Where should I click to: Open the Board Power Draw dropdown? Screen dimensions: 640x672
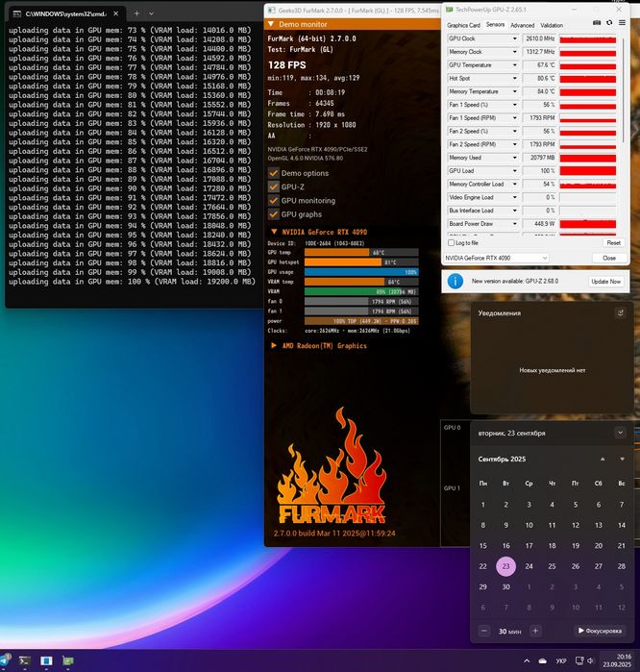point(514,224)
